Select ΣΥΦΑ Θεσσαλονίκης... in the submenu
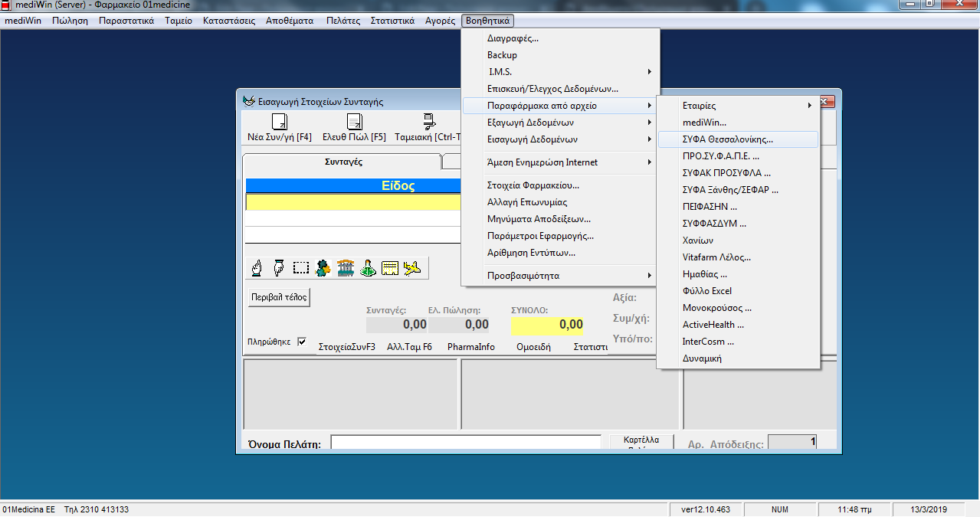This screenshot has width=980, height=517. pos(739,139)
